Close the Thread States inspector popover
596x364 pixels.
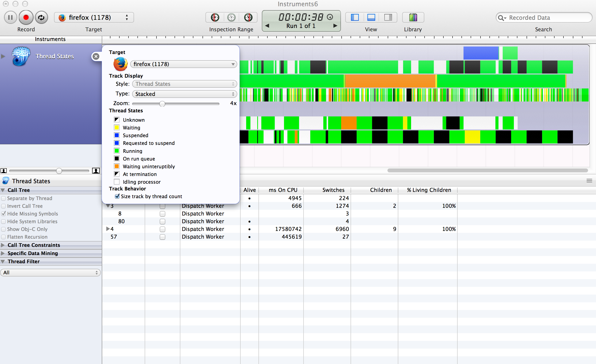coord(96,56)
